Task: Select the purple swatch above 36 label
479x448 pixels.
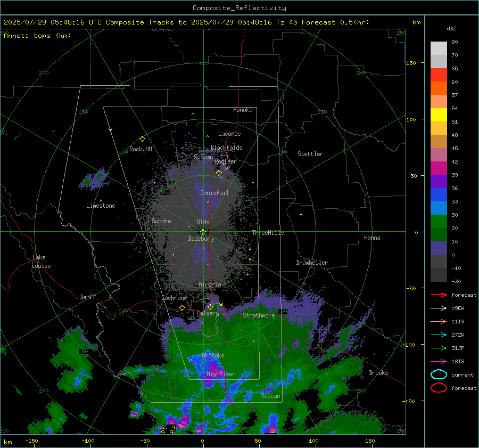Action: tap(439, 181)
